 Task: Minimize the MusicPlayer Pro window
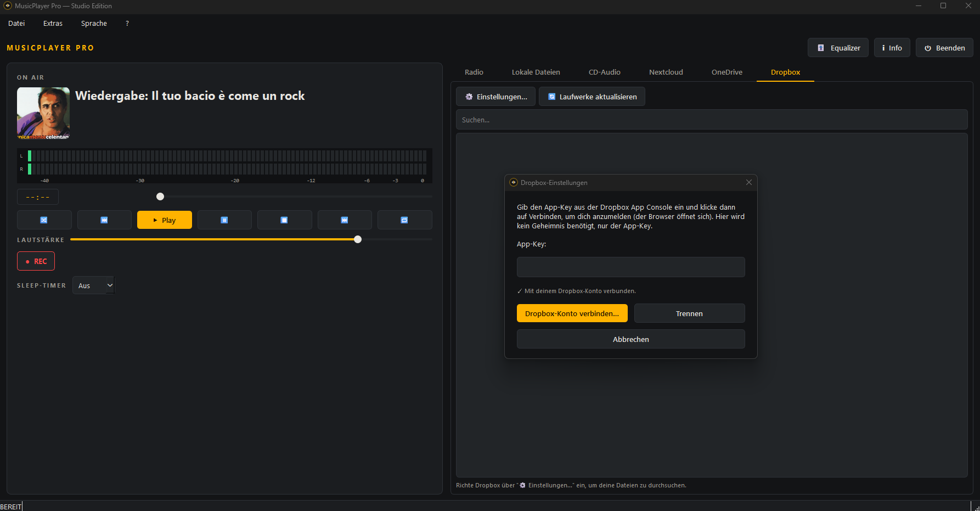(919, 6)
